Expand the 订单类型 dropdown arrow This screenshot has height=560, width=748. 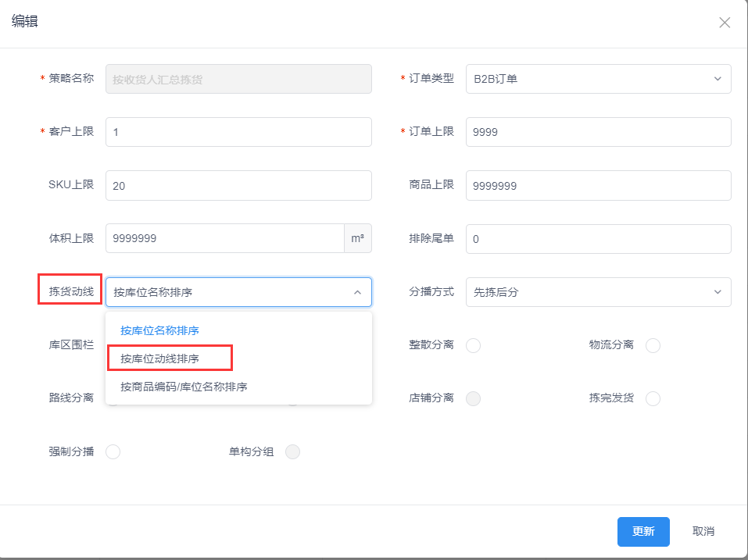718,79
